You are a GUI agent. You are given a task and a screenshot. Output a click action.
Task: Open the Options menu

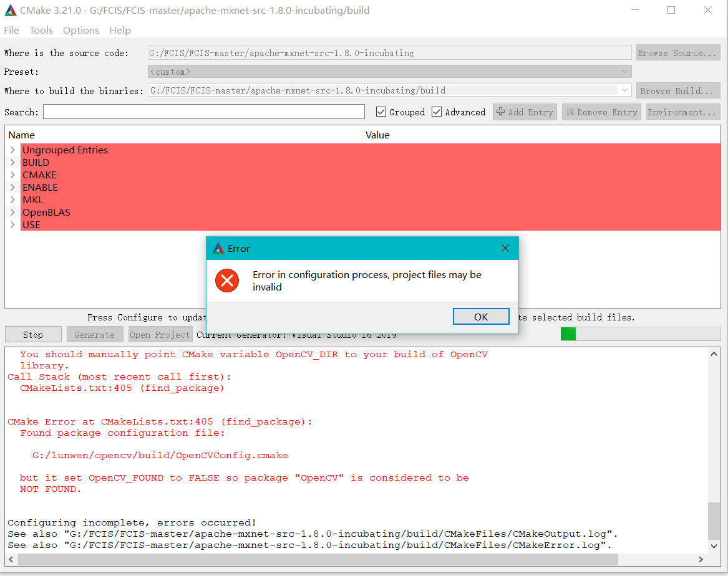tap(81, 30)
